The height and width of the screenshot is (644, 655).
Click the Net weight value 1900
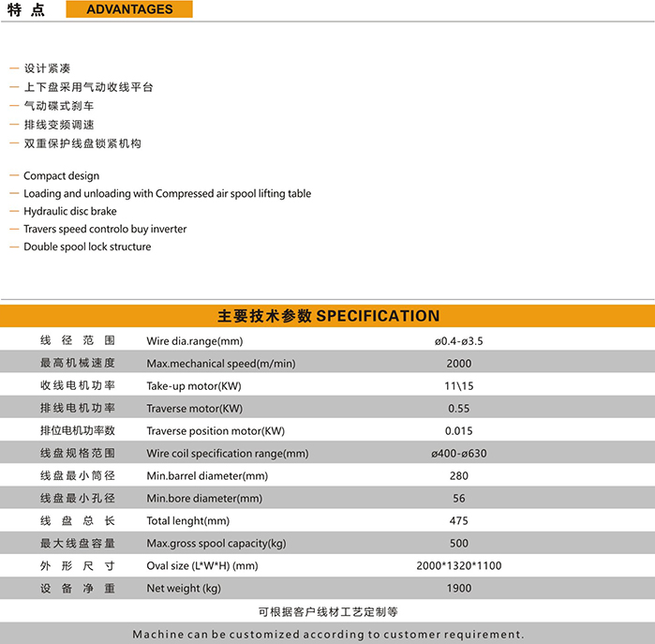[458, 589]
